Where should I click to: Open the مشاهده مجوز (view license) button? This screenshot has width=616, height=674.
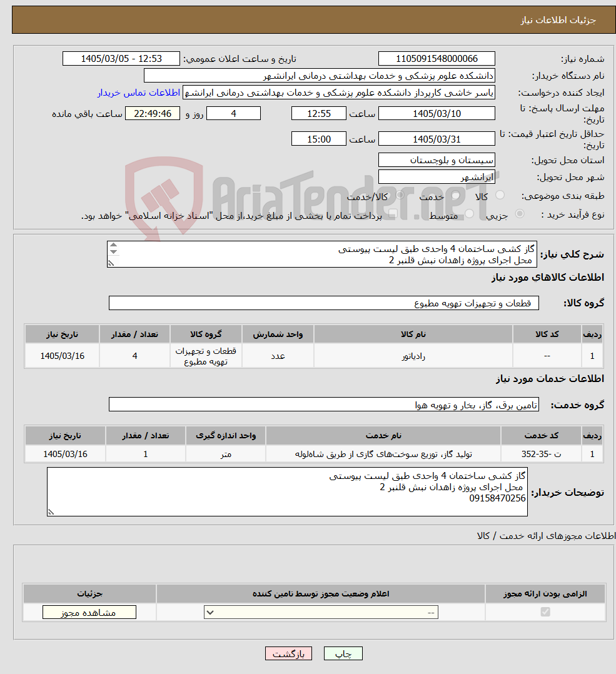tap(89, 613)
